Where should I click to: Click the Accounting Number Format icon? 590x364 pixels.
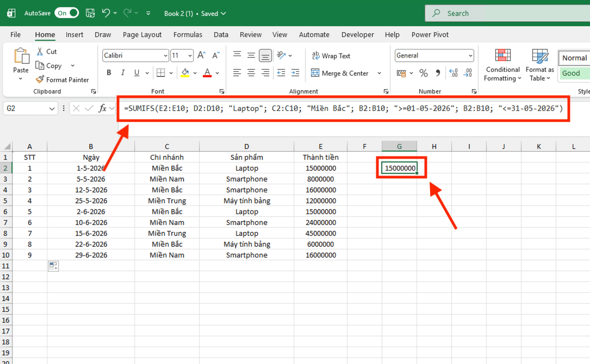[x=401, y=73]
